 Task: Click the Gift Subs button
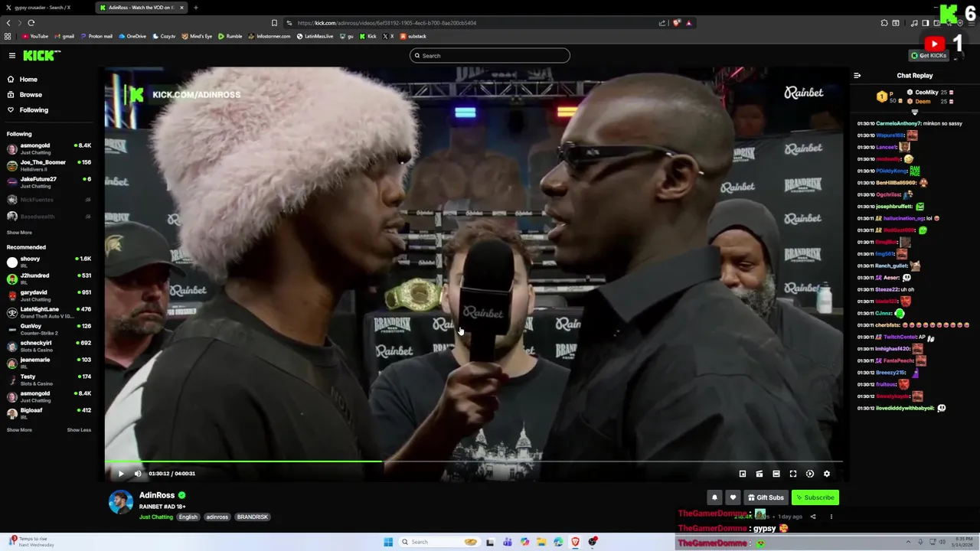766,497
